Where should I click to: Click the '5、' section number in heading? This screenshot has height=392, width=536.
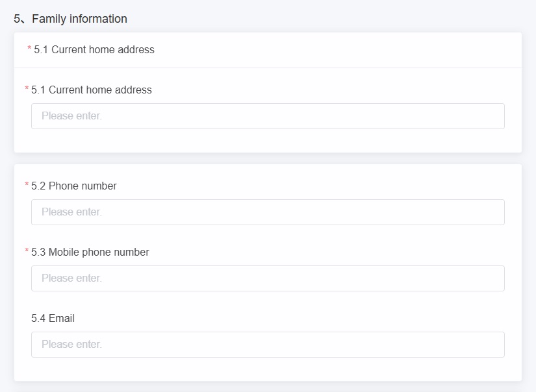[19, 19]
